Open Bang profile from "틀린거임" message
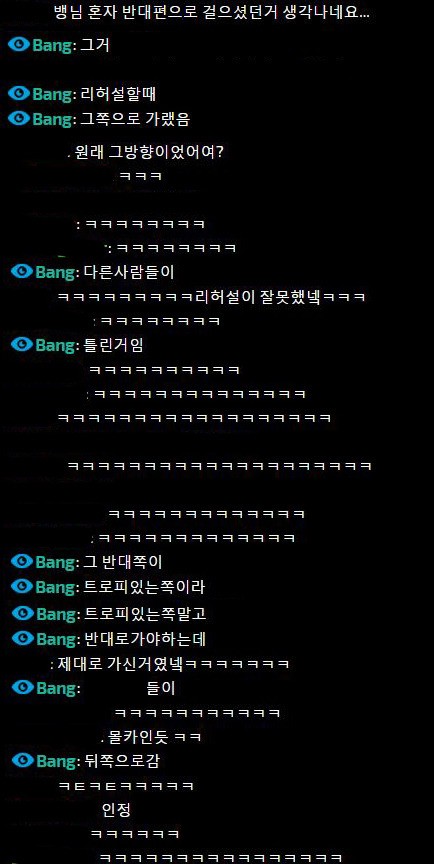The image size is (434, 864). tap(56, 345)
